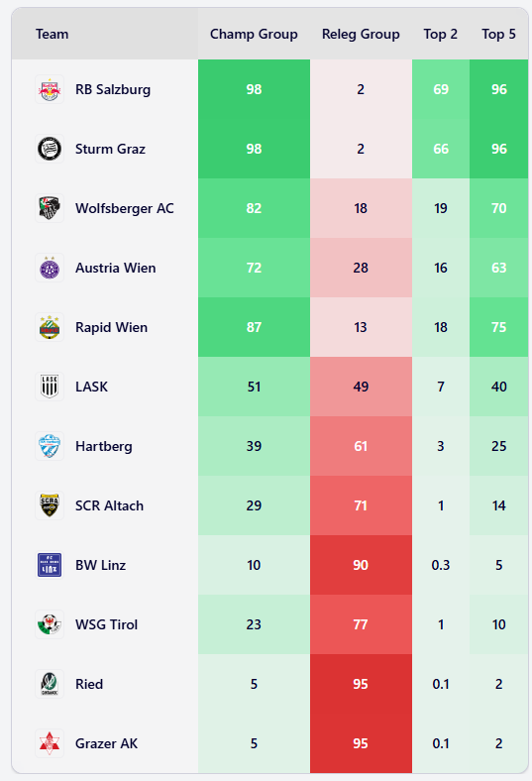532x781 pixels.
Task: Click the Top 2 column header
Action: pos(441,34)
